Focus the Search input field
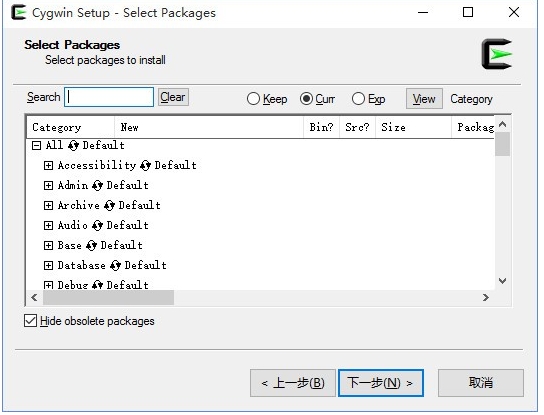Screen dimensions: 544x415 (x=109, y=97)
